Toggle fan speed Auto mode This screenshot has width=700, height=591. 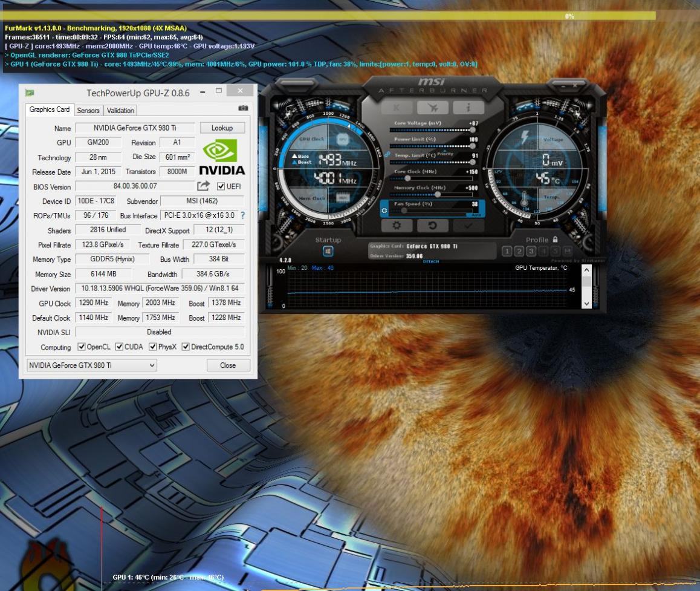pyautogui.click(x=476, y=215)
